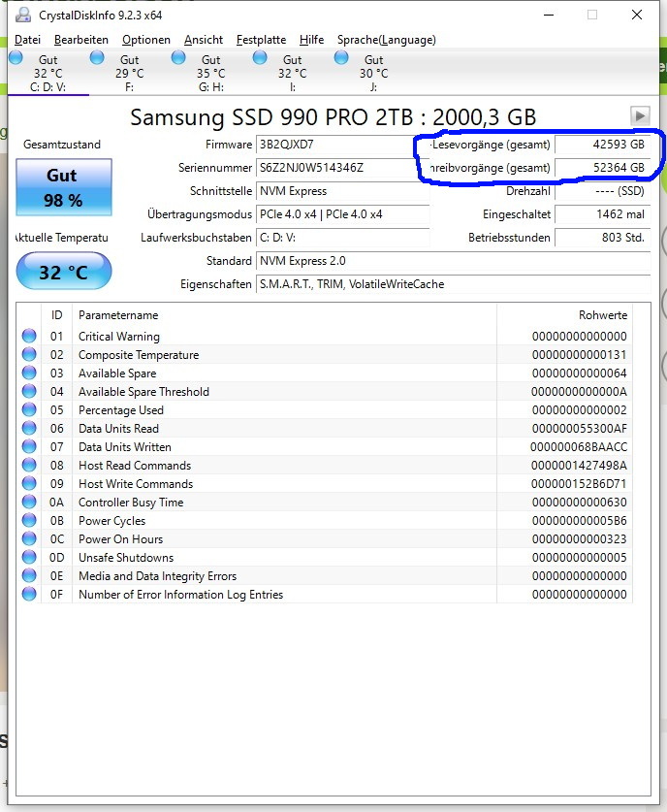The width and height of the screenshot is (667, 812).
Task: Select the I: drive tab
Action: coord(292,73)
